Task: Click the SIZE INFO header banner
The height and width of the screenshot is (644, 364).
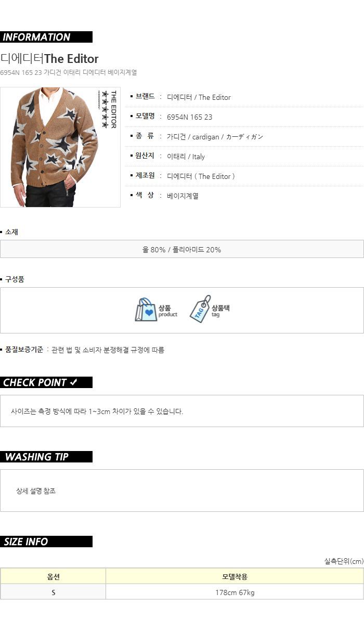Action: coord(46,542)
